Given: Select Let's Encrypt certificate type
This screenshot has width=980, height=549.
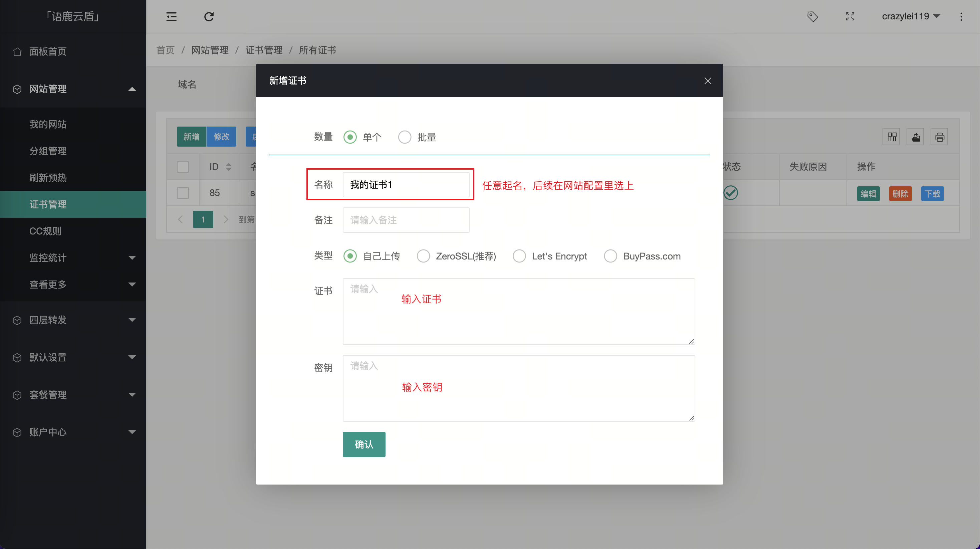Looking at the screenshot, I should [519, 256].
